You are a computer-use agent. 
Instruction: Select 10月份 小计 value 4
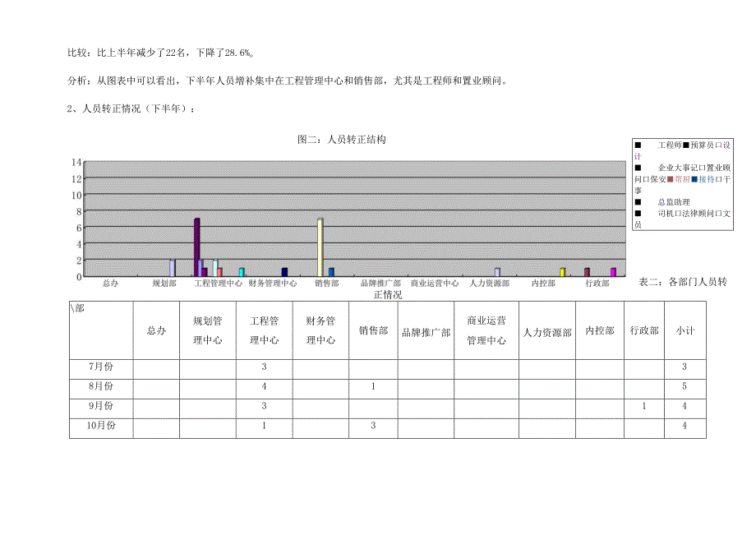tap(685, 426)
